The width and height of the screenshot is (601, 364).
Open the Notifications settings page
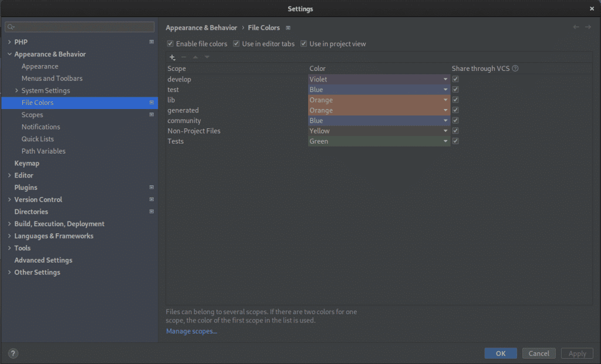(x=40, y=127)
